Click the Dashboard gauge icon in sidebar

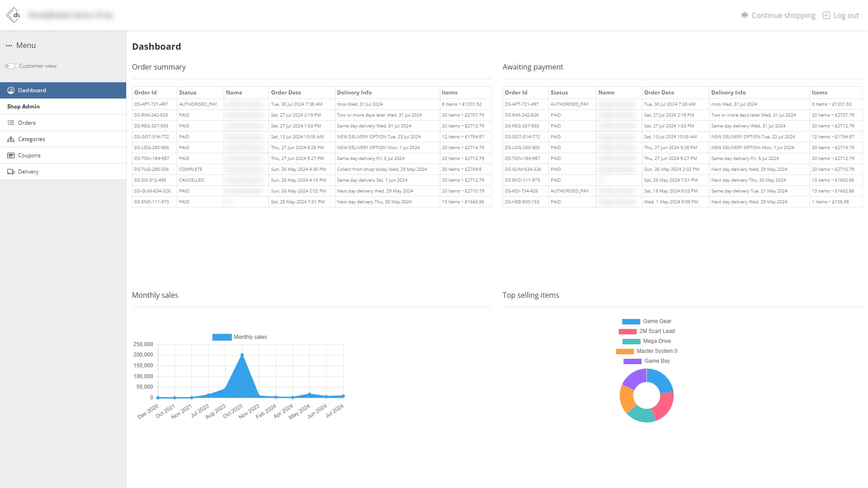(11, 90)
